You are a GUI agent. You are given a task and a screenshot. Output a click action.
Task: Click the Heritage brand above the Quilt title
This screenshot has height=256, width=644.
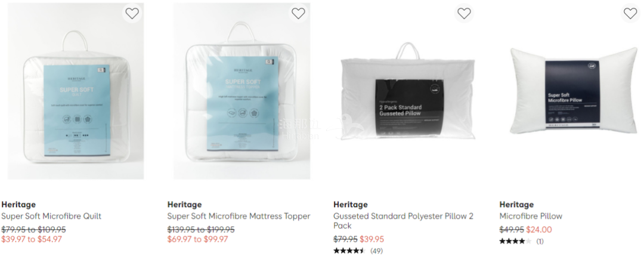pyautogui.click(x=18, y=205)
